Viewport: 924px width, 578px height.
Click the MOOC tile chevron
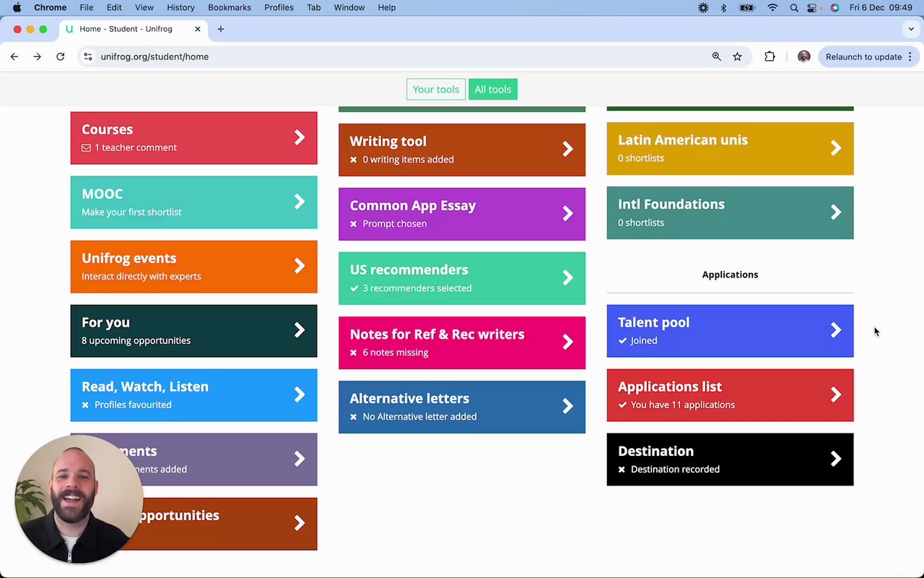coord(300,202)
